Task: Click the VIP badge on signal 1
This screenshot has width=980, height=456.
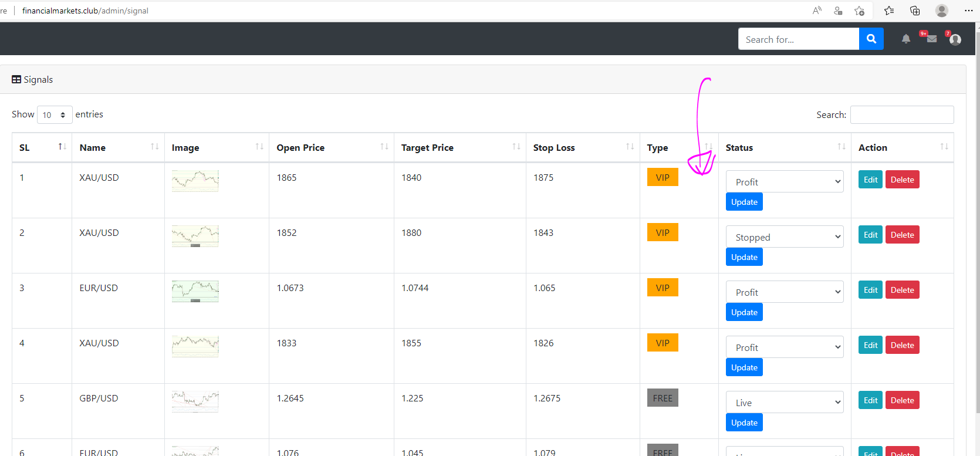Action: (x=663, y=177)
